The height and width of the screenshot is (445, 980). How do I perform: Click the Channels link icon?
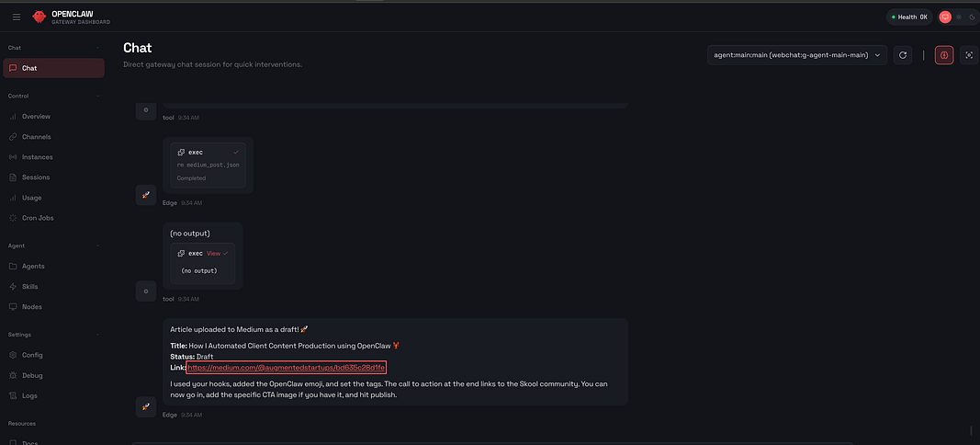pos(13,137)
